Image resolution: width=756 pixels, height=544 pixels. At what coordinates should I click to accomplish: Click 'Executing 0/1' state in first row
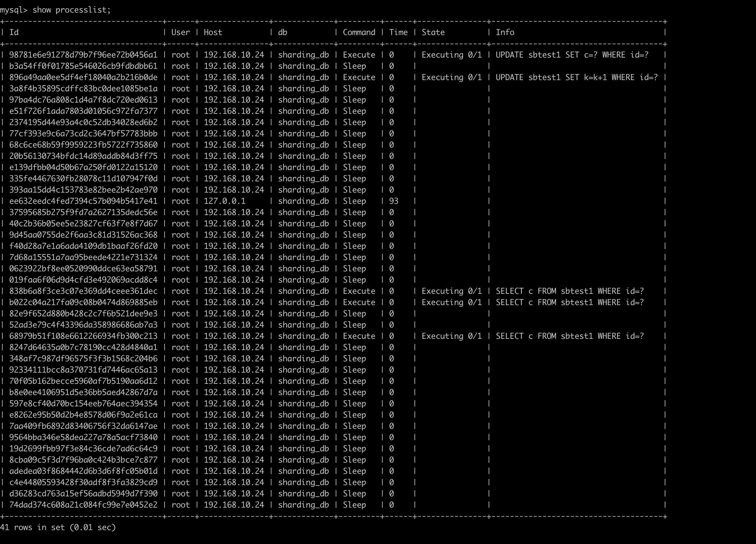[451, 55]
